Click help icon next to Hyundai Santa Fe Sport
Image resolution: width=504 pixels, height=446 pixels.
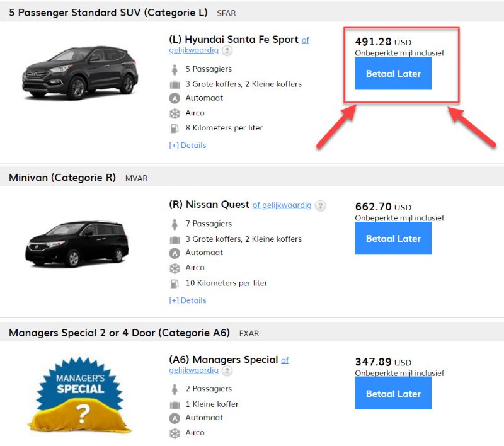pos(227,51)
